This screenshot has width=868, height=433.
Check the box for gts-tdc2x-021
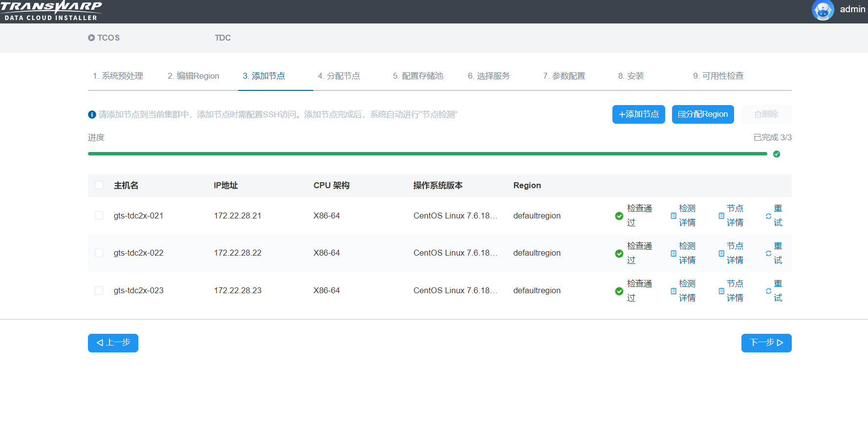coord(99,216)
